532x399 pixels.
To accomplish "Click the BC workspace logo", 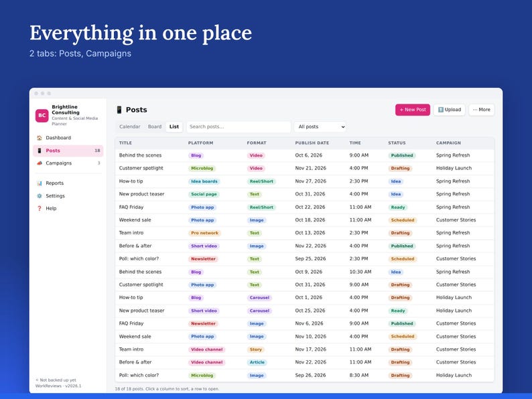I will point(42,115).
